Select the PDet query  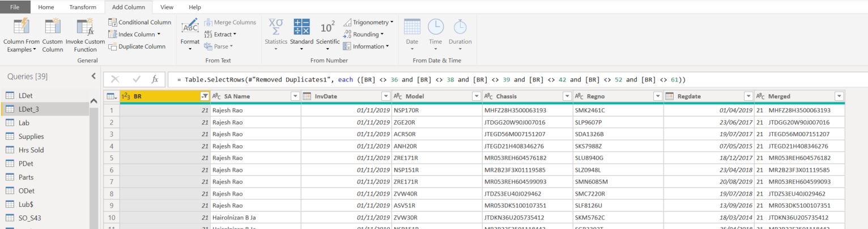pyautogui.click(x=45, y=164)
